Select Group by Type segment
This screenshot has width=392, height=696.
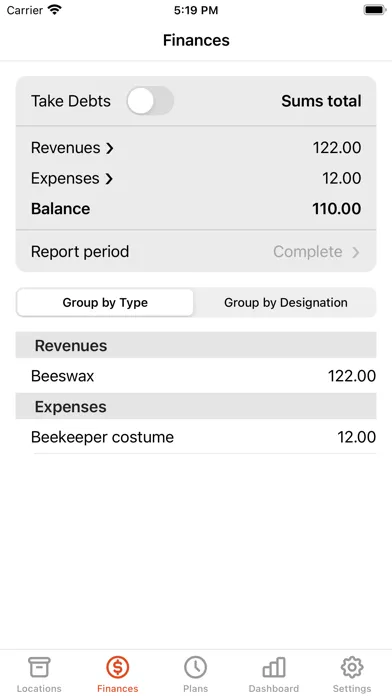(x=105, y=303)
